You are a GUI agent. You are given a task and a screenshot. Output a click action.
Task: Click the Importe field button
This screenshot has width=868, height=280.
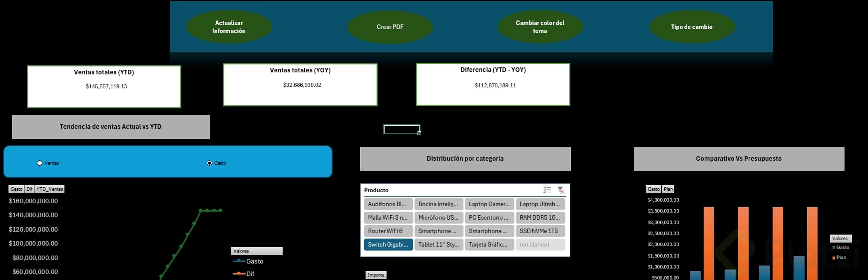(376, 275)
